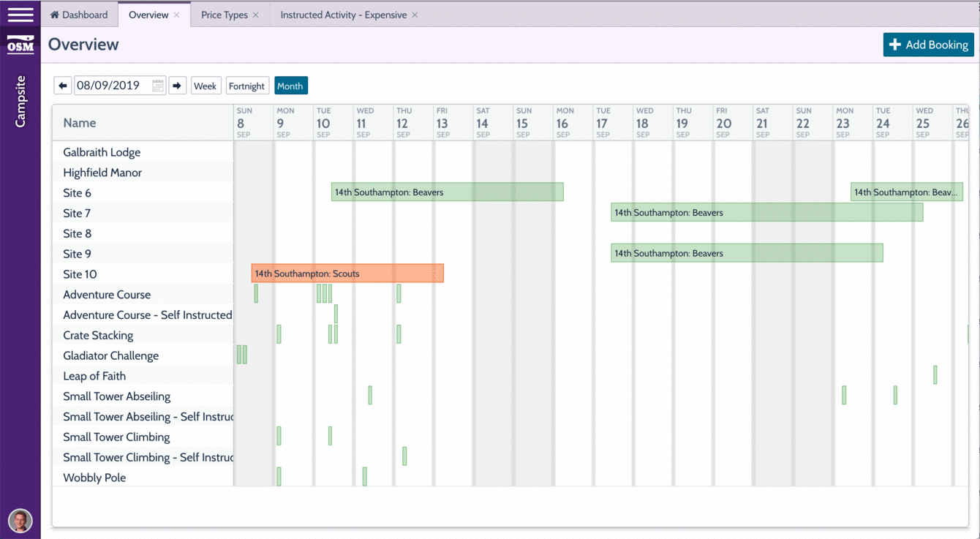Close the Price Types tab
Viewport: 980px width, 539px height.
click(256, 15)
